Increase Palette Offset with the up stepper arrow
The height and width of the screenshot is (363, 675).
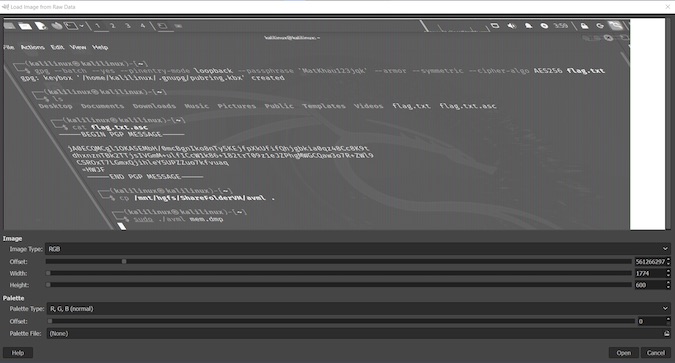pyautogui.click(x=668, y=319)
